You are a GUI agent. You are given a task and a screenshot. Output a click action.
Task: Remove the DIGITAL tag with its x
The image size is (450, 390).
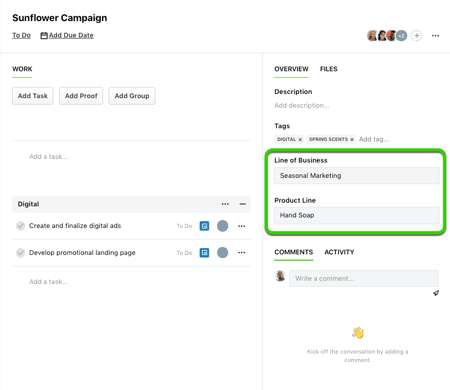coord(300,139)
